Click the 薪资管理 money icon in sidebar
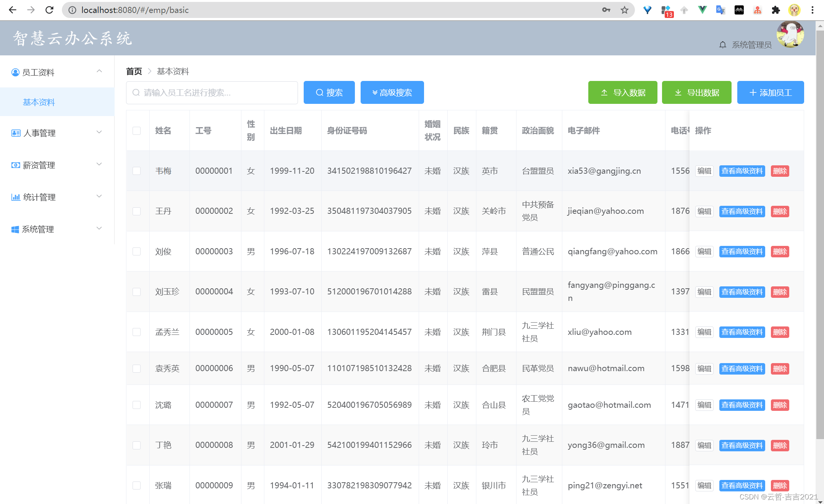 (15, 165)
